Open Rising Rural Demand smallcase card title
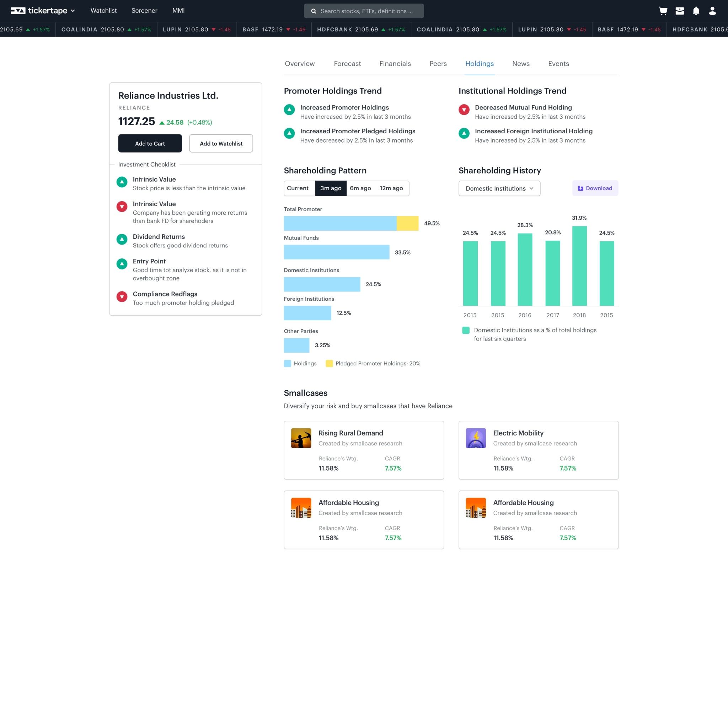The image size is (728, 728). [351, 433]
